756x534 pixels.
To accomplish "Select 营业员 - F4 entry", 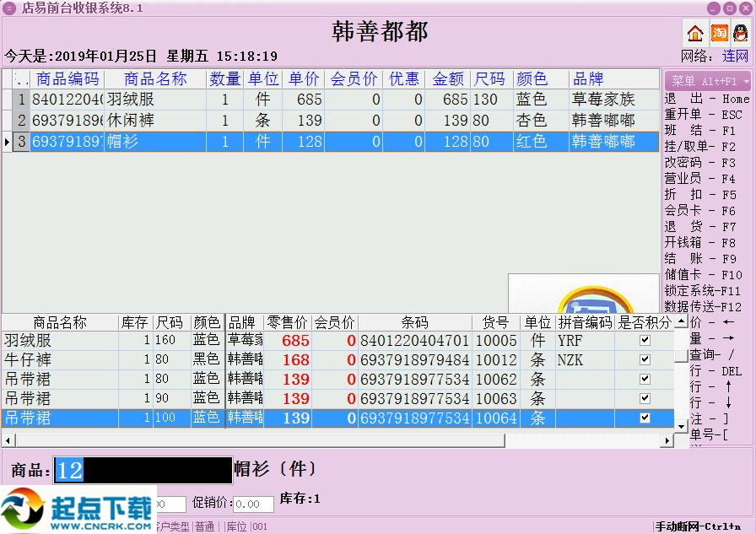I will point(699,178).
